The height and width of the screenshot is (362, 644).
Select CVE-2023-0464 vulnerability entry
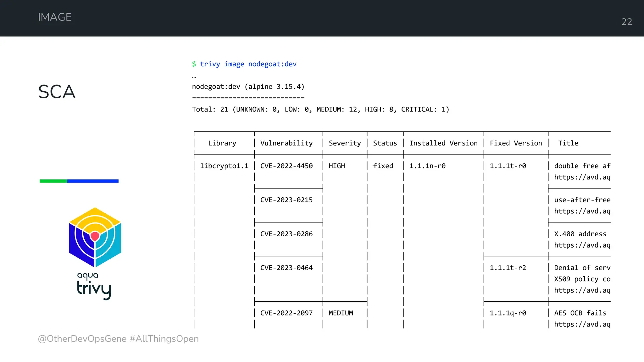(286, 268)
